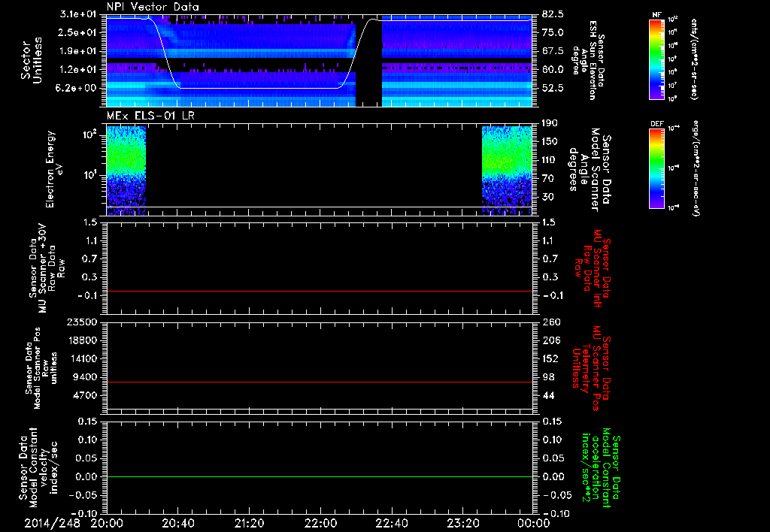This screenshot has height=532, width=770.
Task: Click the 18800 scanner position tick label
Action: pos(82,340)
